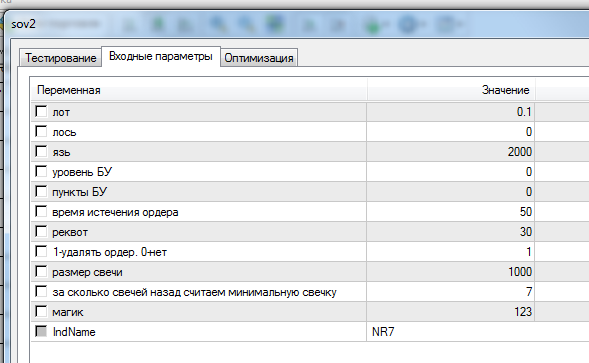Select время истечения ордера label

click(115, 212)
